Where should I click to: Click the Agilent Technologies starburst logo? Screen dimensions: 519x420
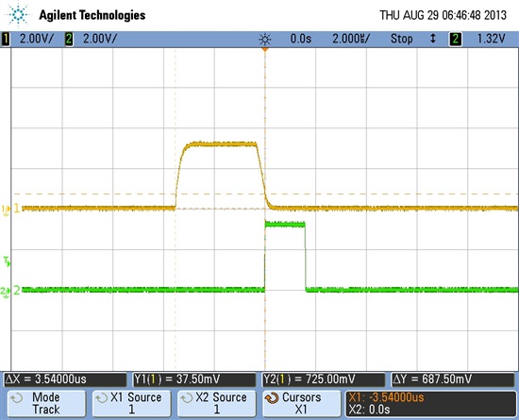(x=19, y=14)
